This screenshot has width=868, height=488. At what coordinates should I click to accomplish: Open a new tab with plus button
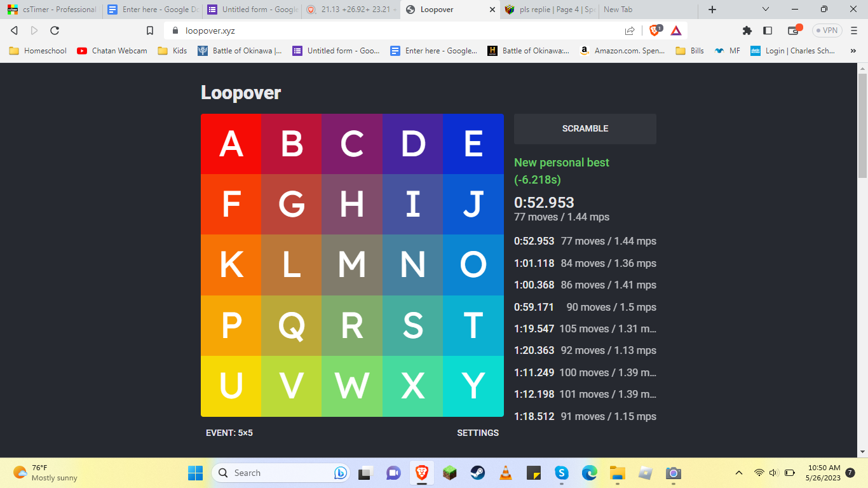712,10
